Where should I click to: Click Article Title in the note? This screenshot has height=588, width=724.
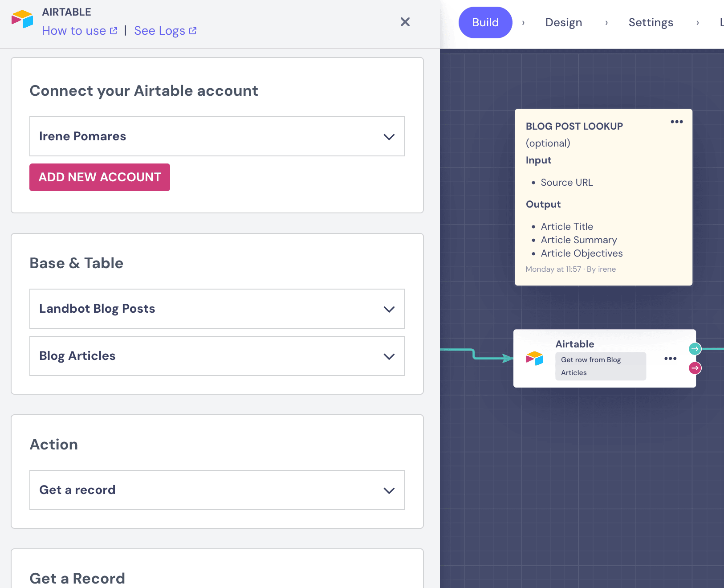[x=567, y=226]
